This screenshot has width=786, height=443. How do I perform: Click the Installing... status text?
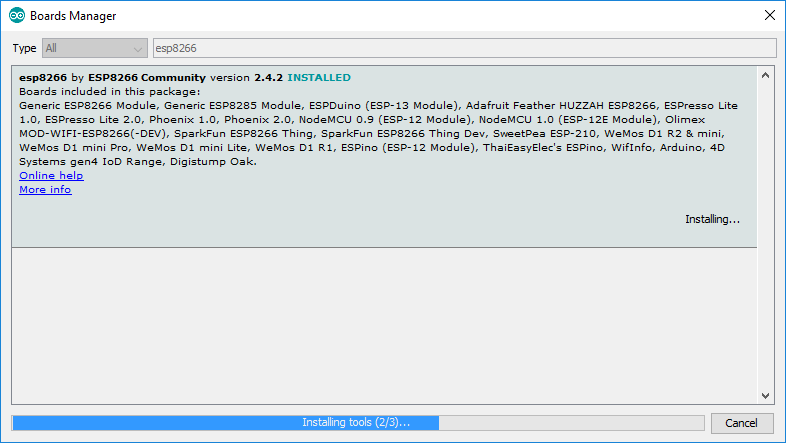(712, 219)
